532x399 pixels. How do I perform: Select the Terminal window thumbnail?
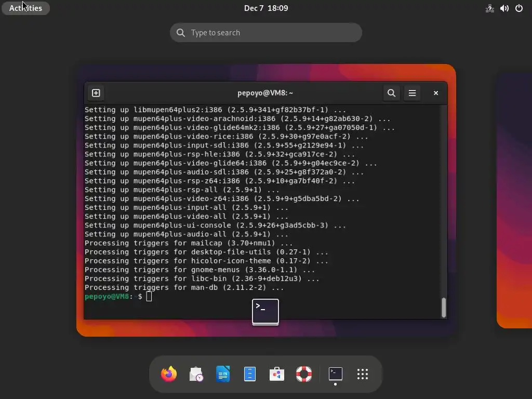click(x=266, y=200)
